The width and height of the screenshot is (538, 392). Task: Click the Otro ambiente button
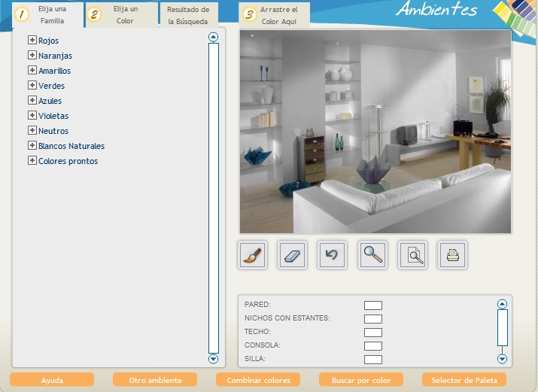(155, 380)
